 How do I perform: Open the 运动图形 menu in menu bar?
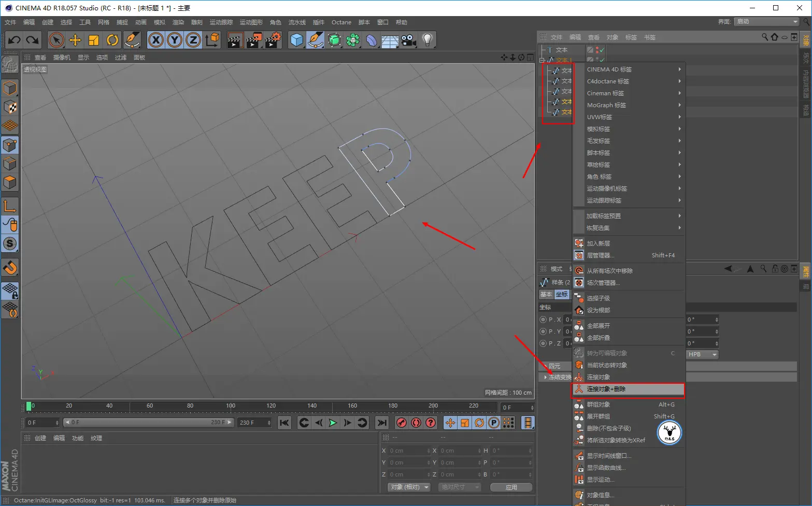(251, 22)
